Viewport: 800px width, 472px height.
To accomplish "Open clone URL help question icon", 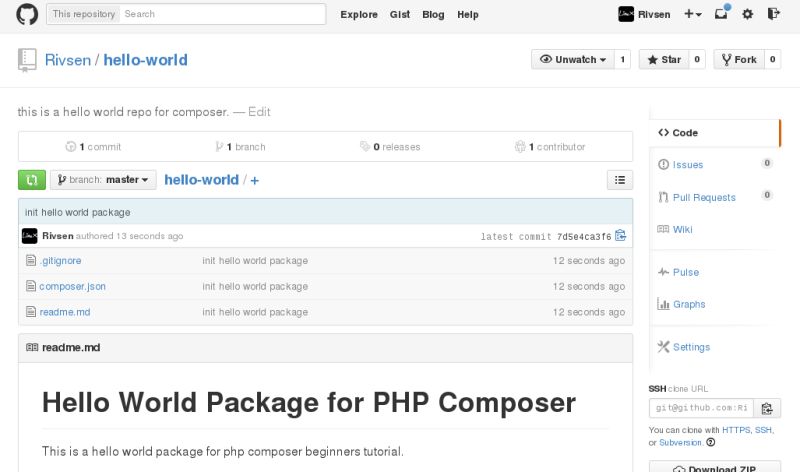I will [711, 442].
